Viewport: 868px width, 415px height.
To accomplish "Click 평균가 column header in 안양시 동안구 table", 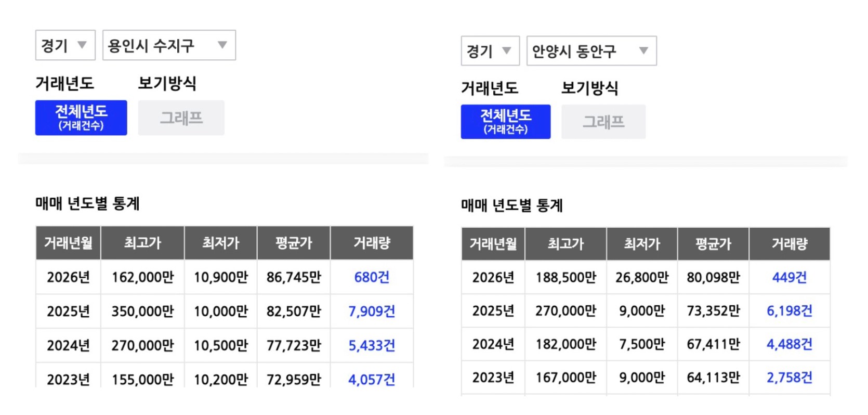I will pyautogui.click(x=713, y=244).
